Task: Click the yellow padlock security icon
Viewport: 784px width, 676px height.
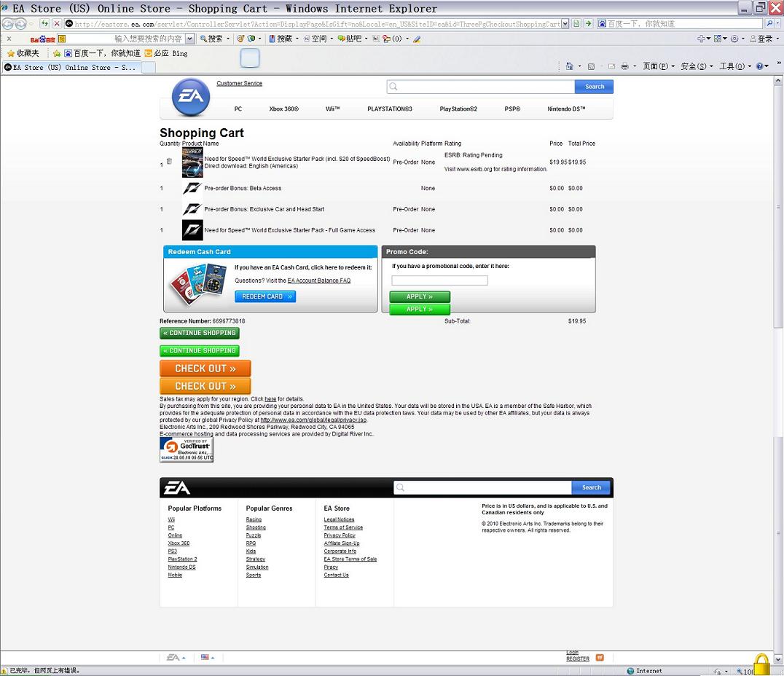Action: (x=761, y=664)
